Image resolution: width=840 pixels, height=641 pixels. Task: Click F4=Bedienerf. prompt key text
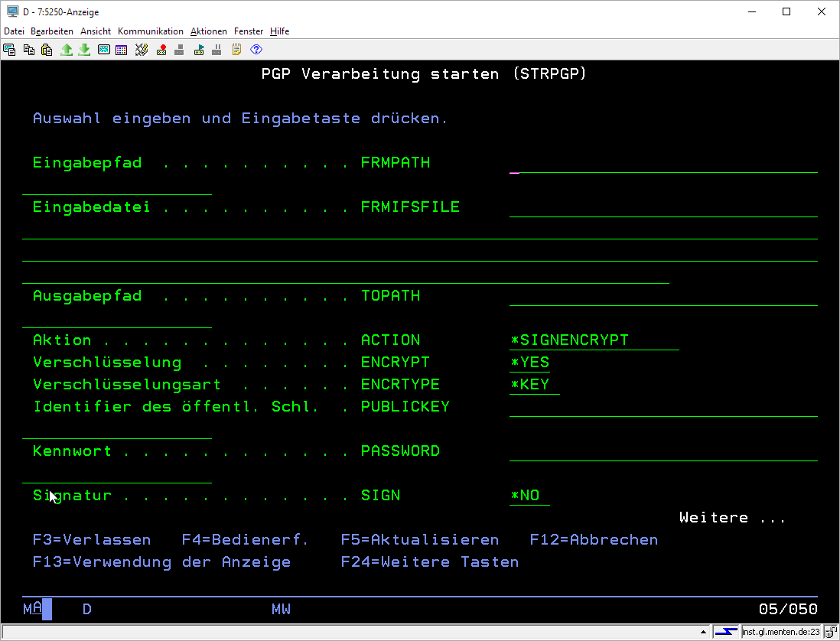point(245,540)
